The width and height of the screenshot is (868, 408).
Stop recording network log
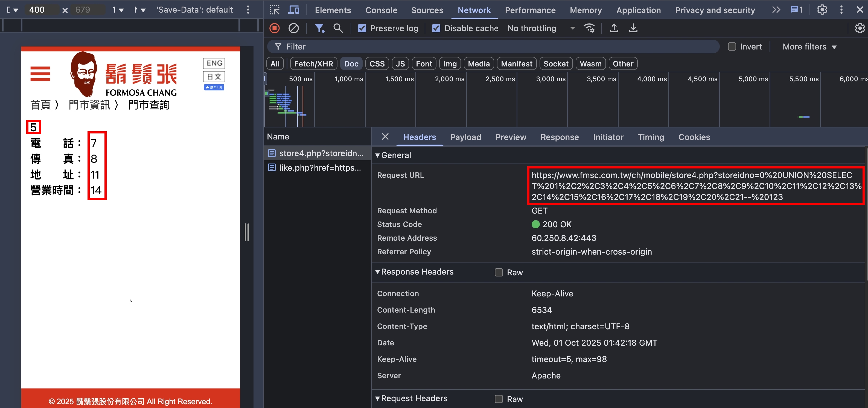click(275, 28)
